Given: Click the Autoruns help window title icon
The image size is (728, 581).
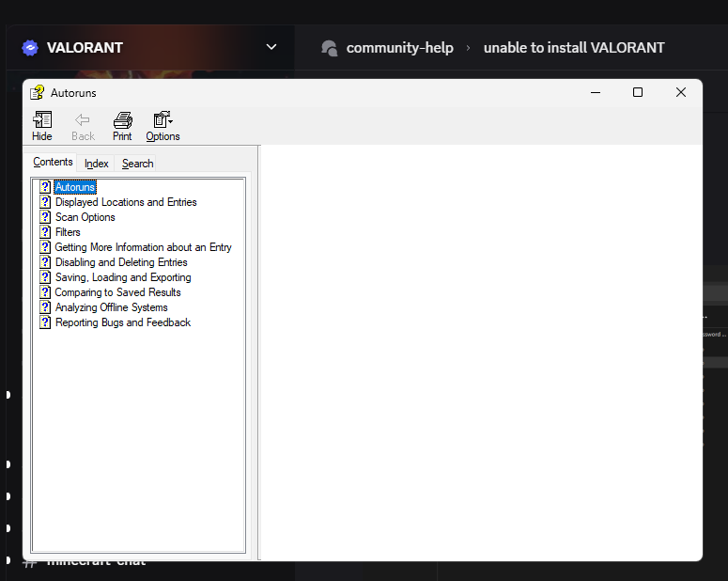Looking at the screenshot, I should point(38,92).
